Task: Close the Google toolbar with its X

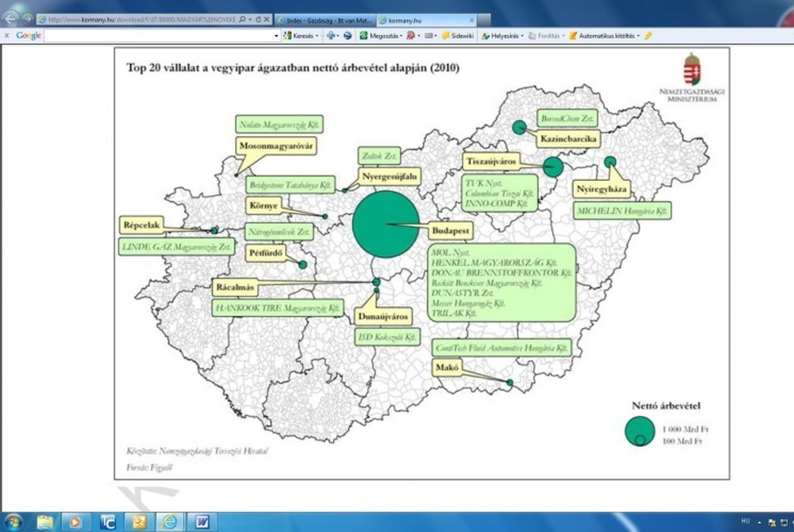Action: point(7,35)
